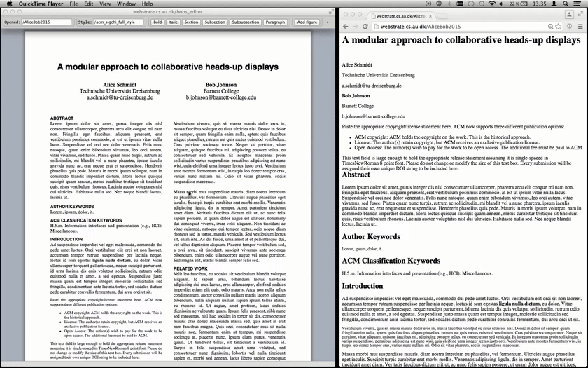Viewport: 588px width, 368px height.
Task: Open the volume control icon
Action: [502, 4]
